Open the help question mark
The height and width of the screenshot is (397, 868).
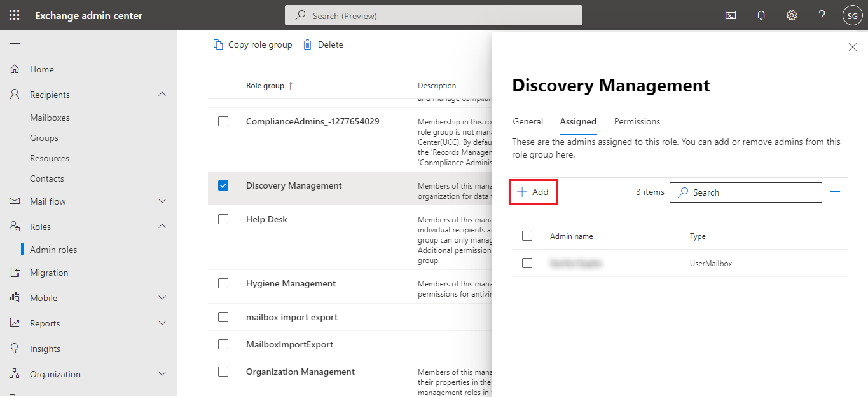[x=822, y=15]
